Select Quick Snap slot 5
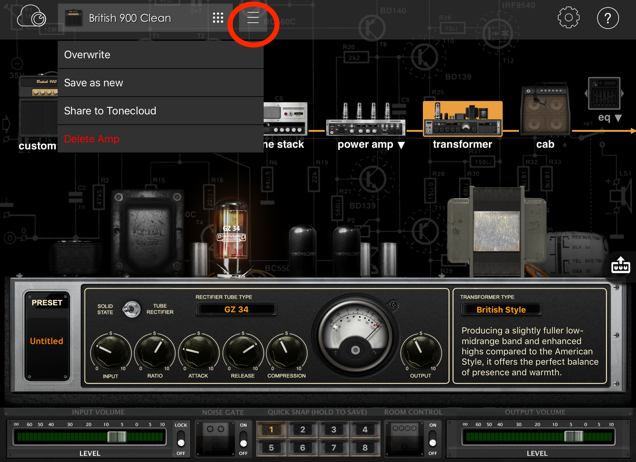636x462 pixels. pyautogui.click(x=271, y=448)
